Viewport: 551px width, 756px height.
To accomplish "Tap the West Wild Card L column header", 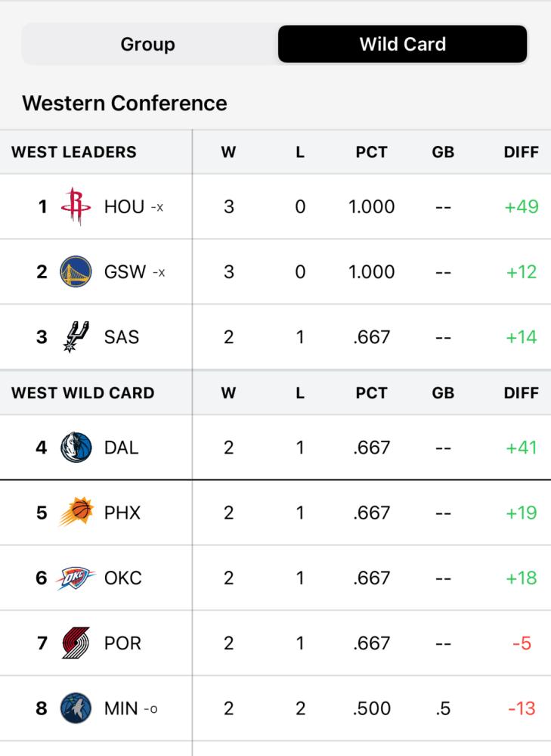I will click(x=300, y=392).
